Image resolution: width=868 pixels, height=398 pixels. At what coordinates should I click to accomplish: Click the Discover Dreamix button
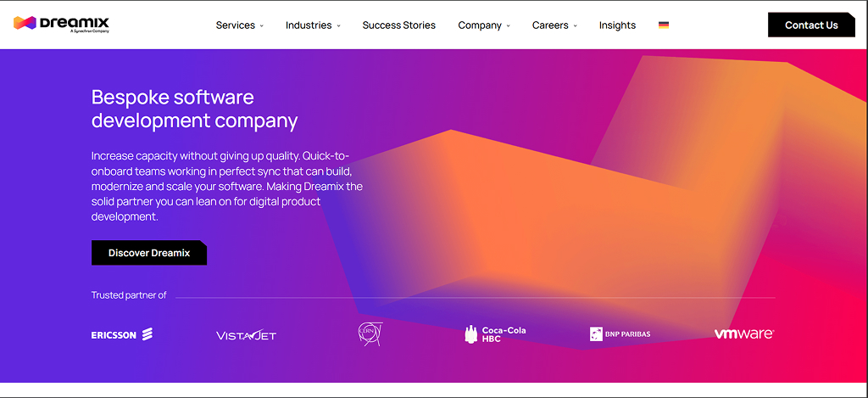point(149,253)
